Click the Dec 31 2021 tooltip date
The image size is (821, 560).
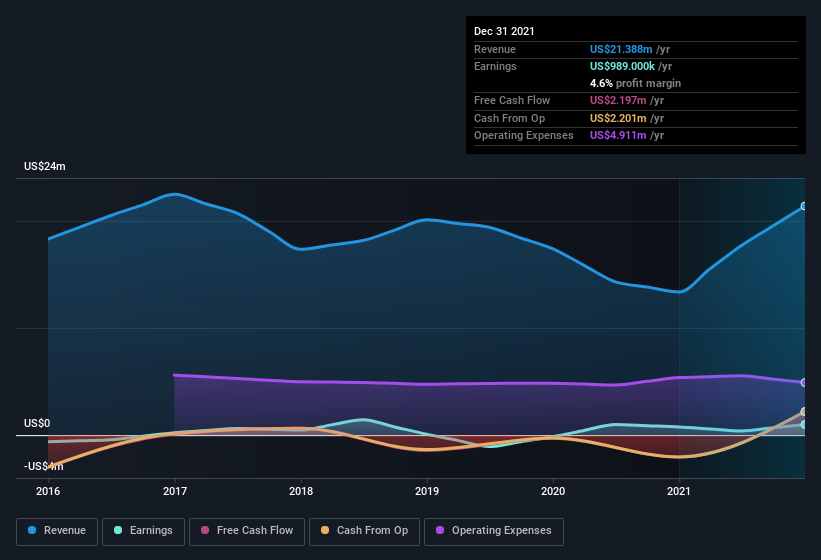point(504,31)
